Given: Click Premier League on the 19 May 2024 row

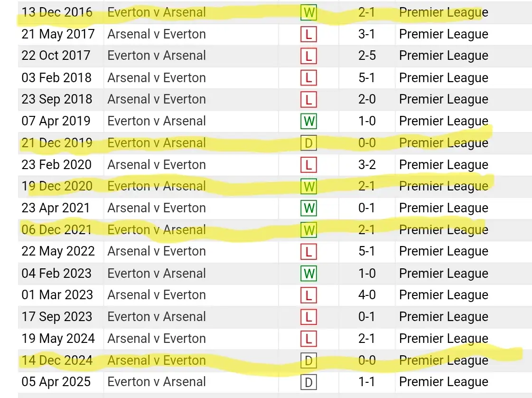Looking at the screenshot, I should point(443,339).
